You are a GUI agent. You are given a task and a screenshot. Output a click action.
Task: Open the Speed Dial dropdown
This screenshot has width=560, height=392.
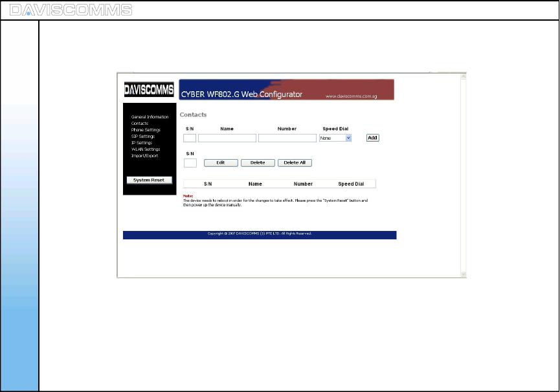pyautogui.click(x=335, y=138)
